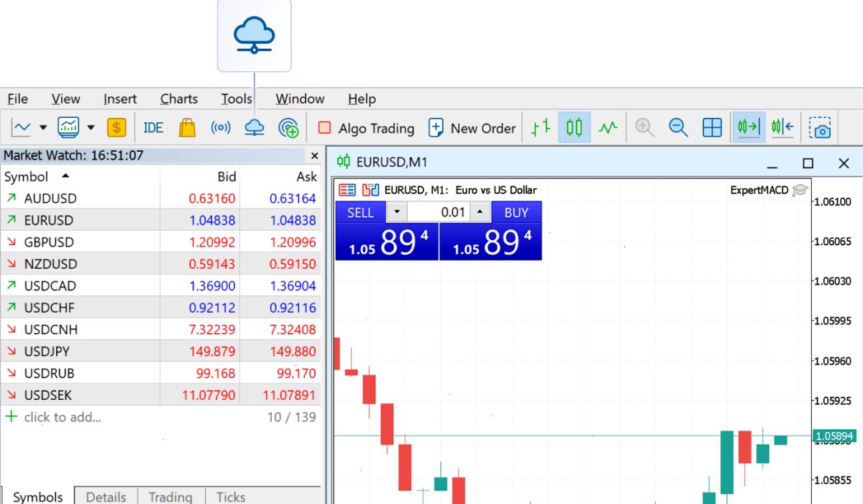The width and height of the screenshot is (863, 504).
Task: Click BUY in one-click trading panel
Action: pyautogui.click(x=516, y=212)
